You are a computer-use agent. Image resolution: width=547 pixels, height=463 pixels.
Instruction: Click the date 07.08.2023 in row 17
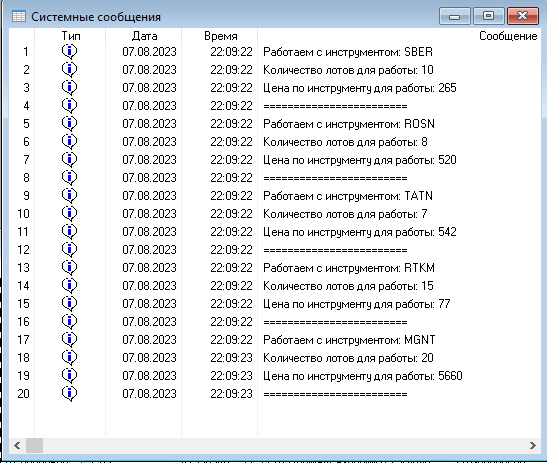click(x=149, y=340)
